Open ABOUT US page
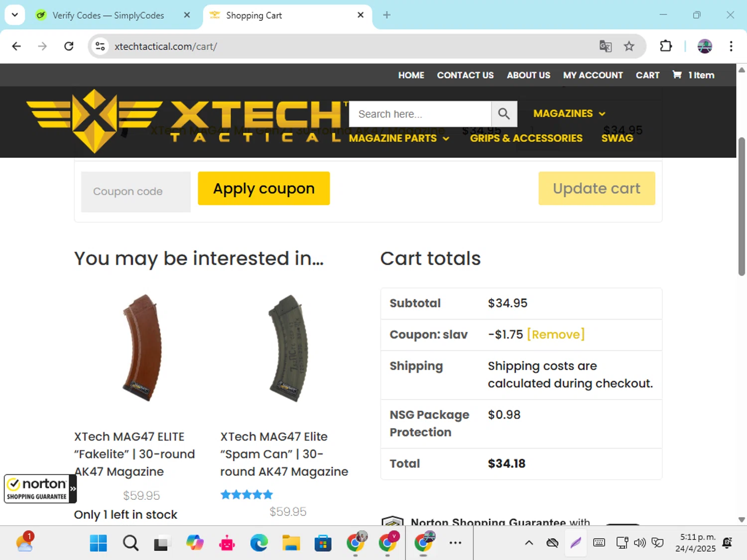This screenshot has height=560, width=747. tap(528, 75)
